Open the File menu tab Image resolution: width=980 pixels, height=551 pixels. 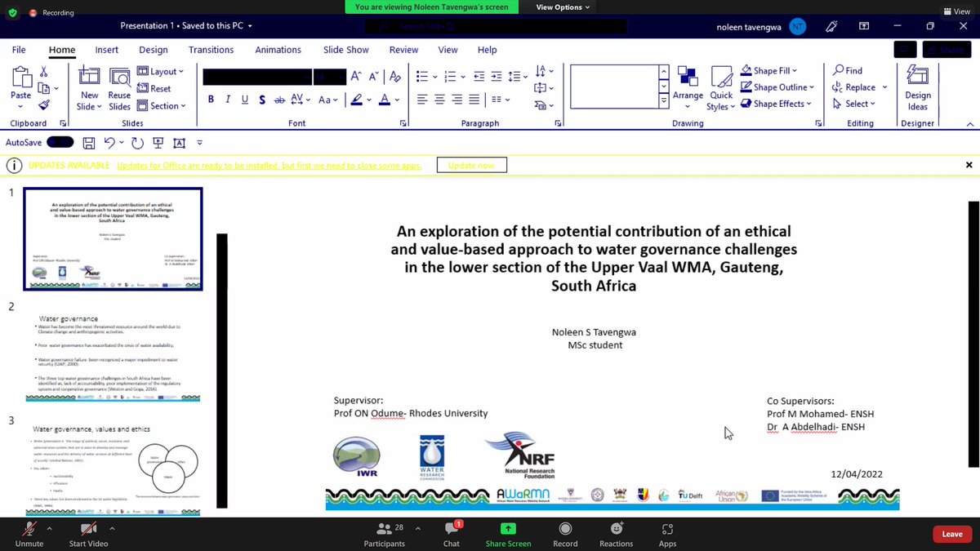pyautogui.click(x=19, y=50)
